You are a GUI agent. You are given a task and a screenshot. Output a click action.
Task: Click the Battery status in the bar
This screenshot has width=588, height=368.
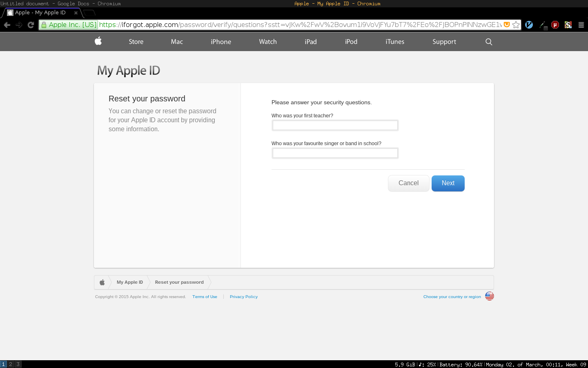coord(461,364)
